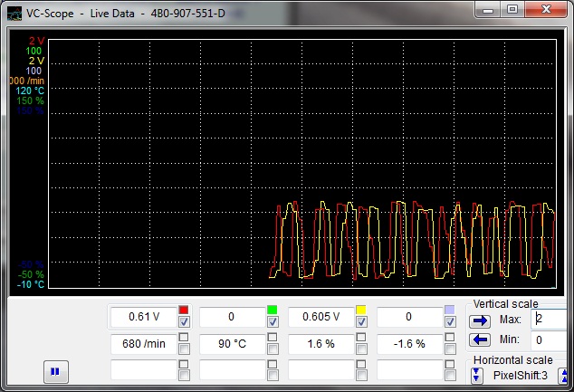Toggle the 0.605 V channel checkbox
The width and height of the screenshot is (574, 392).
[361, 322]
